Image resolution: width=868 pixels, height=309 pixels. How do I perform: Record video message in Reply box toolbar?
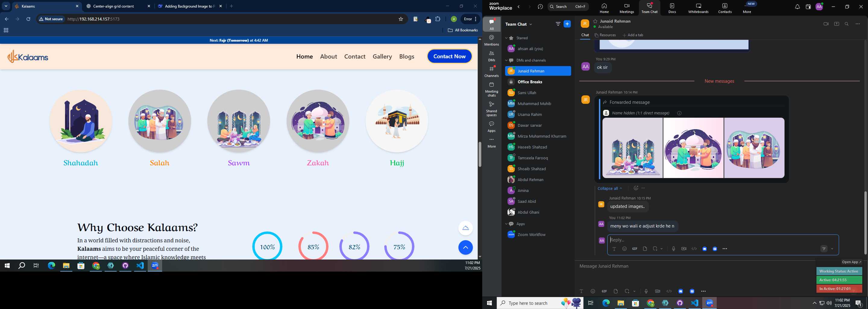pos(684,249)
